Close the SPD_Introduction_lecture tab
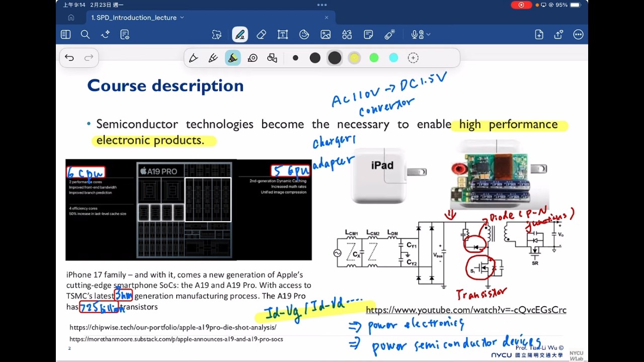The width and height of the screenshot is (644, 362). [327, 18]
